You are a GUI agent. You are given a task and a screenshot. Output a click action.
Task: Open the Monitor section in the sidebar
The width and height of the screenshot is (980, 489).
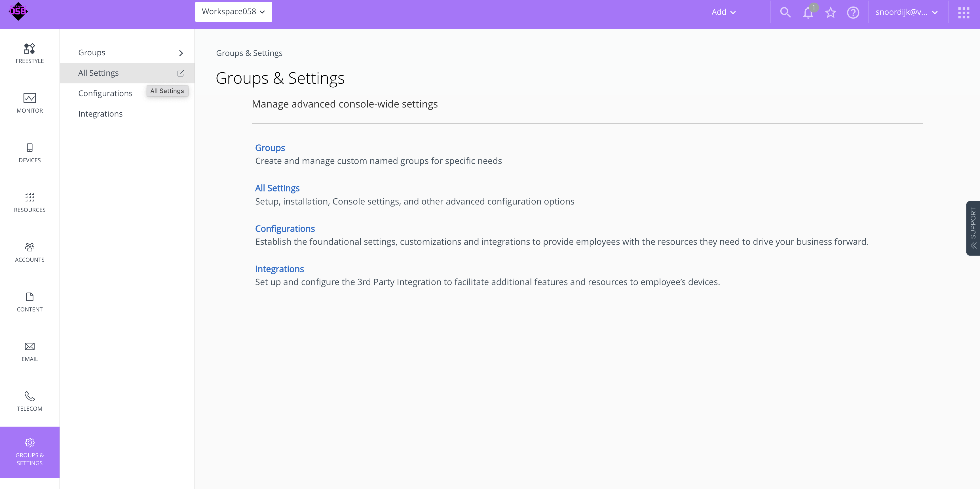coord(29,102)
